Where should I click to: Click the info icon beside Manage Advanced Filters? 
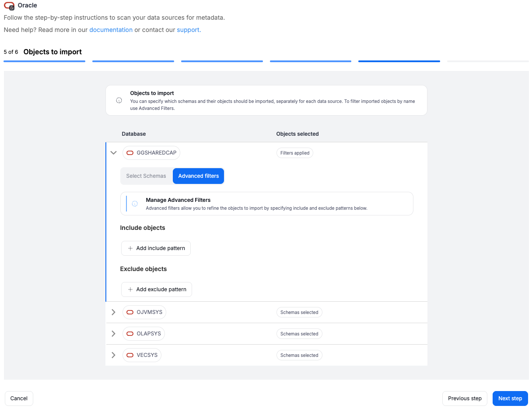point(135,204)
